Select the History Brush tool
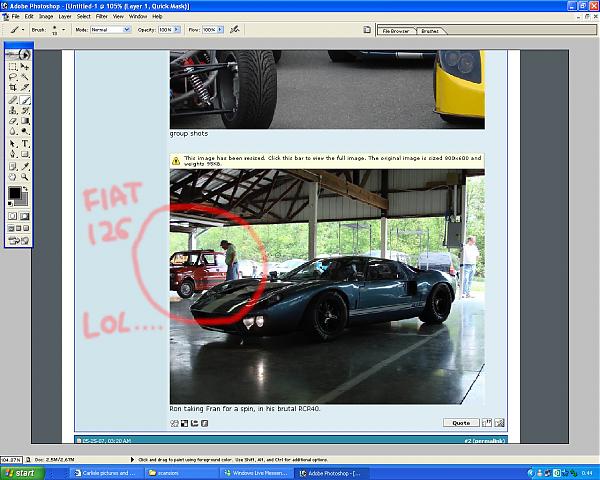 tap(25, 110)
